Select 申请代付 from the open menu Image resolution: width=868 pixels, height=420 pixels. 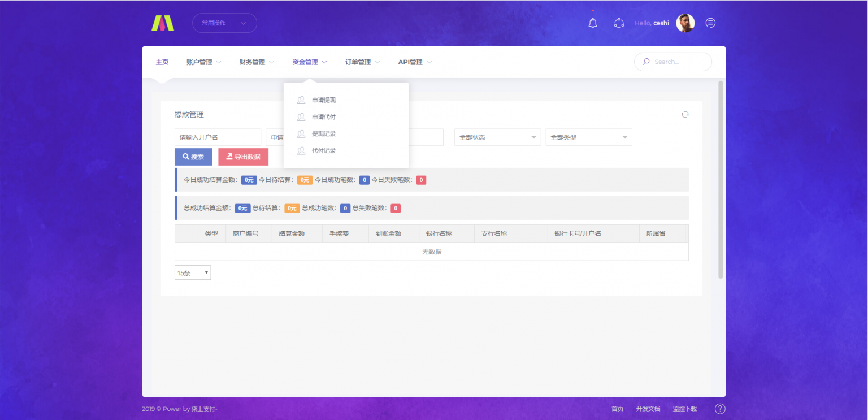322,116
